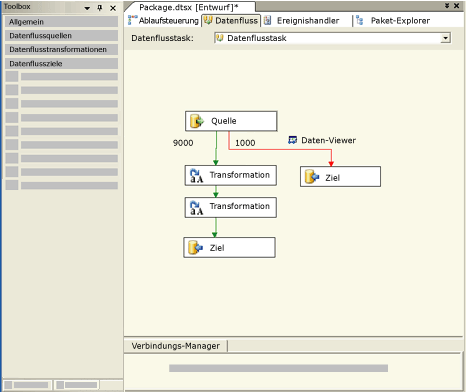Open the active files dropdown at the document tab strip
Image resolution: width=466 pixels, height=392 pixels.
447,6
